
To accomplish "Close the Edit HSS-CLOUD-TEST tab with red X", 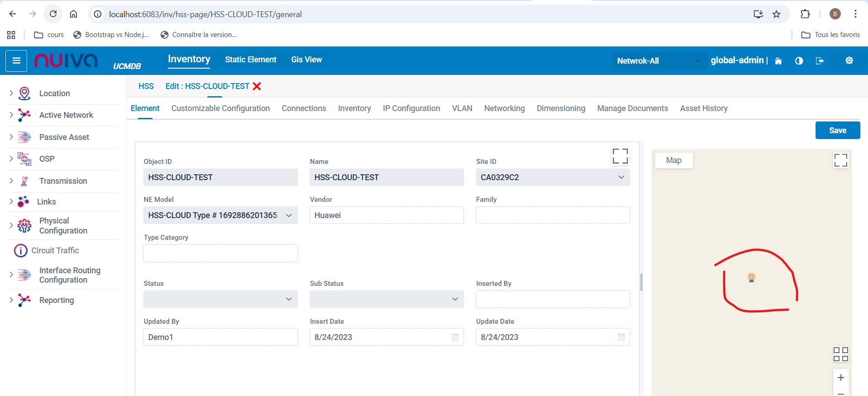I will [257, 86].
